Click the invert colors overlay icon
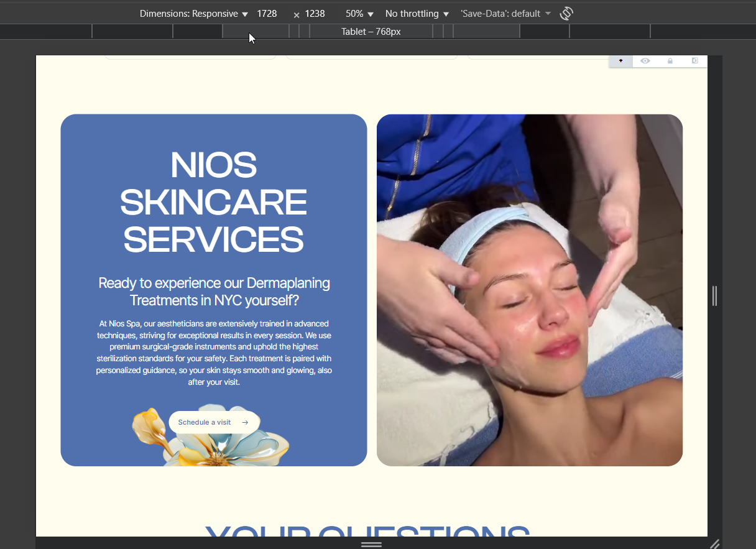The image size is (756, 549). coord(695,61)
